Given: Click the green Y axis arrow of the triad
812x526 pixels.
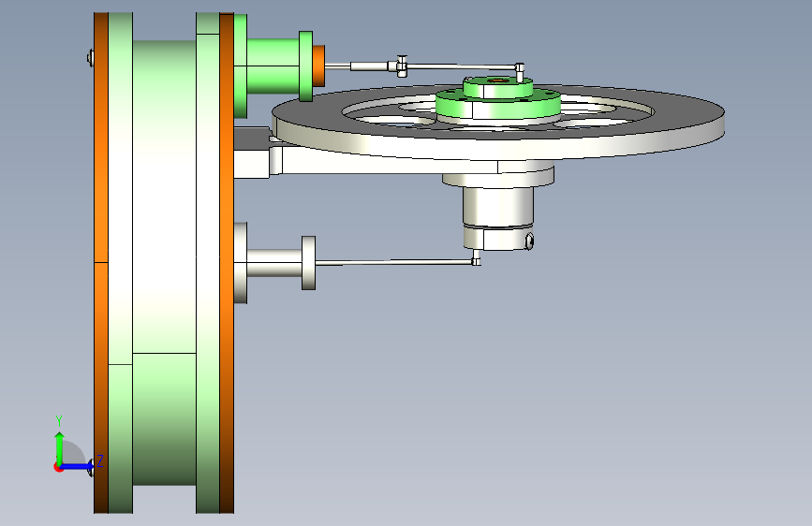Looking at the screenshot, I should point(60,447).
